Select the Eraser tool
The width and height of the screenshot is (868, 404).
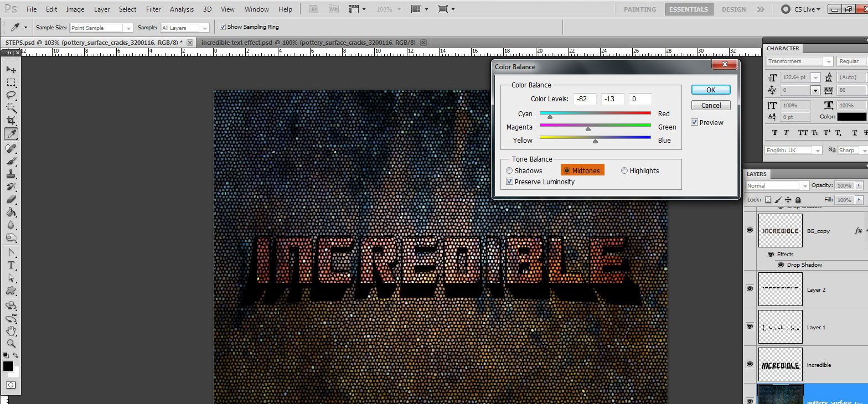coord(11,200)
